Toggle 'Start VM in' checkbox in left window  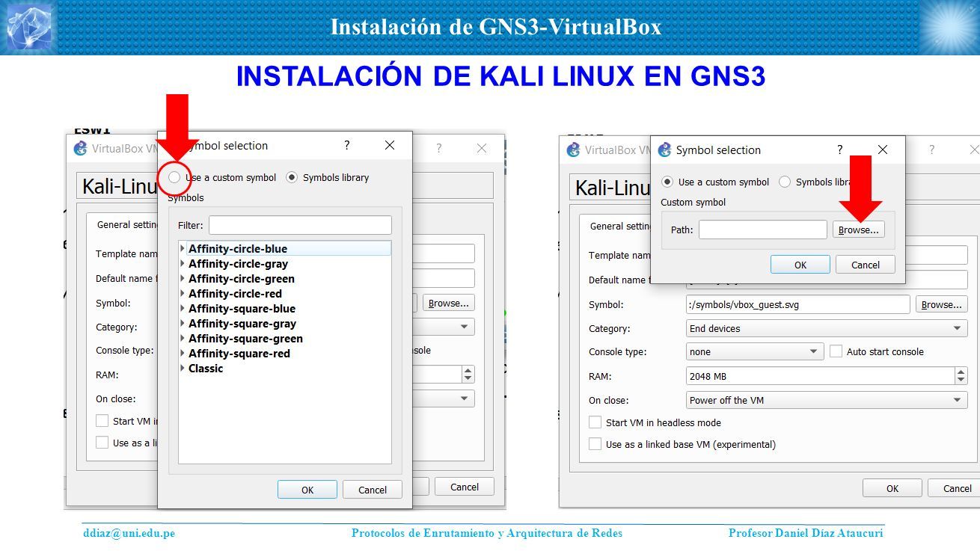(102, 421)
